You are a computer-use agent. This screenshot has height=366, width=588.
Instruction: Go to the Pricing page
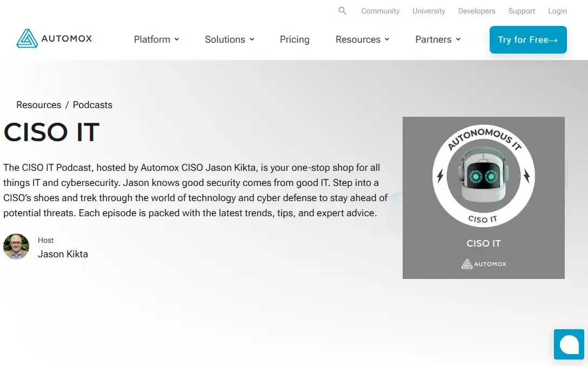coord(295,39)
